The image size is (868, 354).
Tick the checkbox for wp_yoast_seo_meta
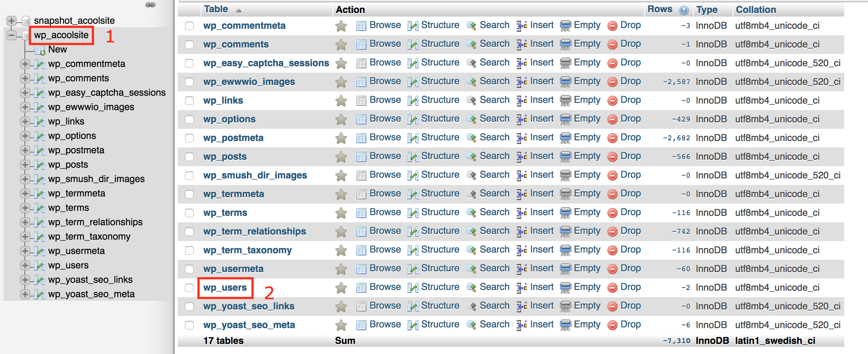[189, 325]
